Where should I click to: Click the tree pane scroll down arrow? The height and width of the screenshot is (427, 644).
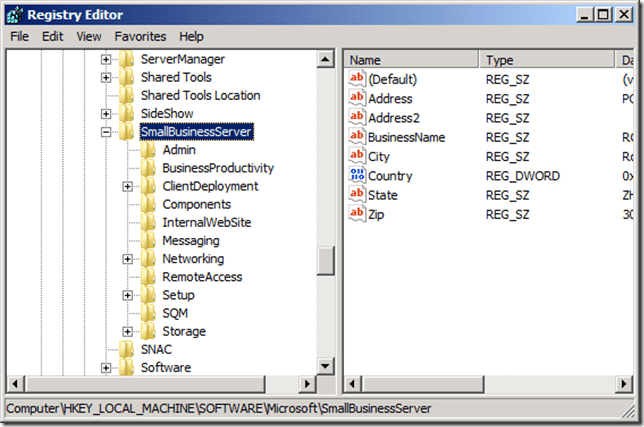coord(325,365)
